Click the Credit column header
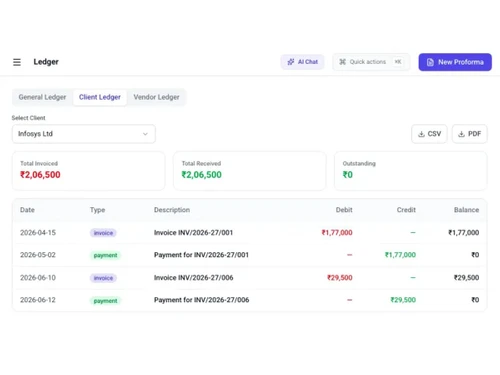 click(x=406, y=210)
